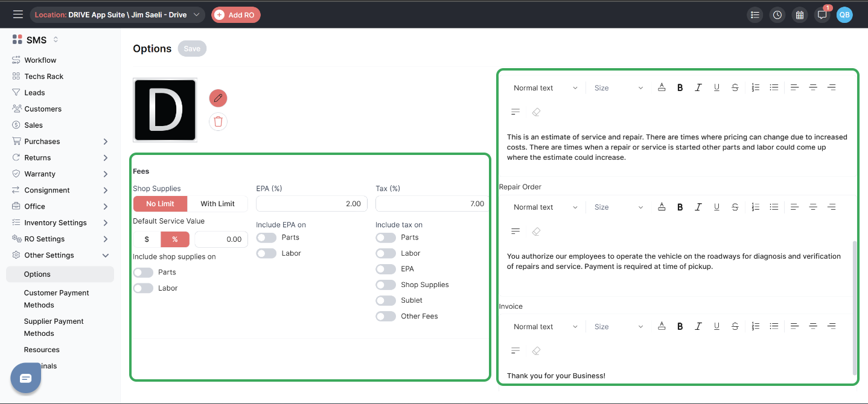This screenshot has height=404, width=868.
Task: Open Size dropdown in Invoice editor
Action: [619, 327]
